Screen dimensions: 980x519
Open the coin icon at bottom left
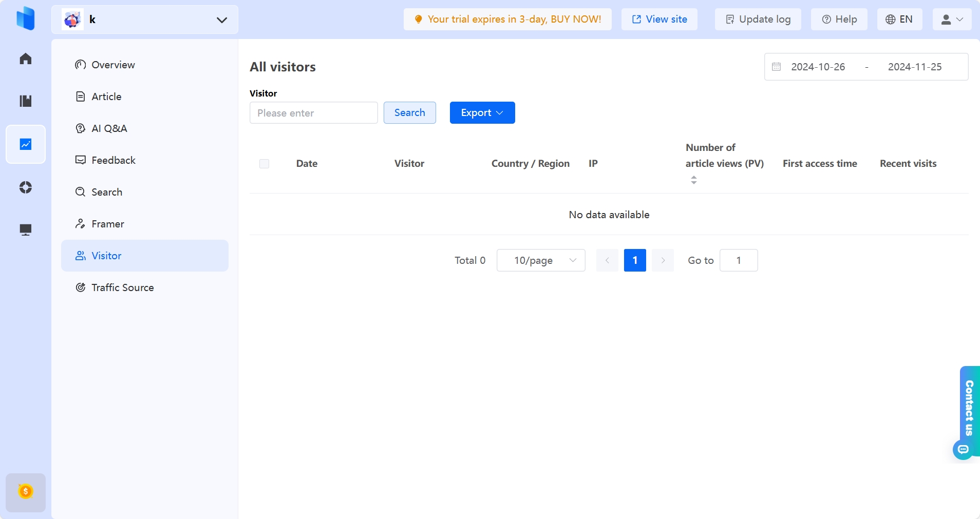25,492
